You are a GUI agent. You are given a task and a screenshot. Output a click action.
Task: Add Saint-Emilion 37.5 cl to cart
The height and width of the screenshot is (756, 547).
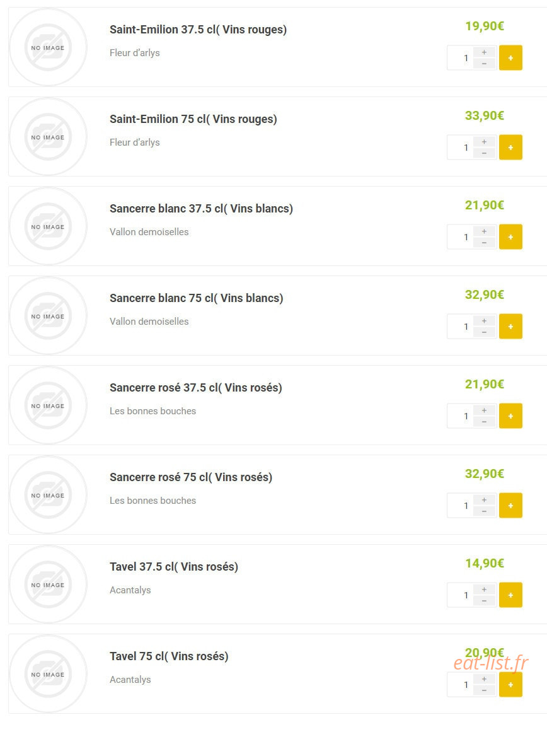tap(510, 58)
